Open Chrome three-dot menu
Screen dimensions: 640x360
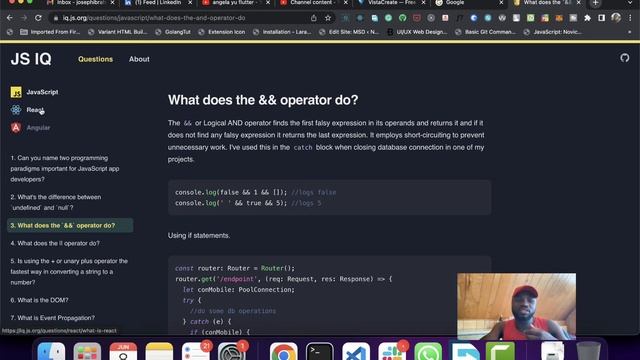(x=630, y=18)
